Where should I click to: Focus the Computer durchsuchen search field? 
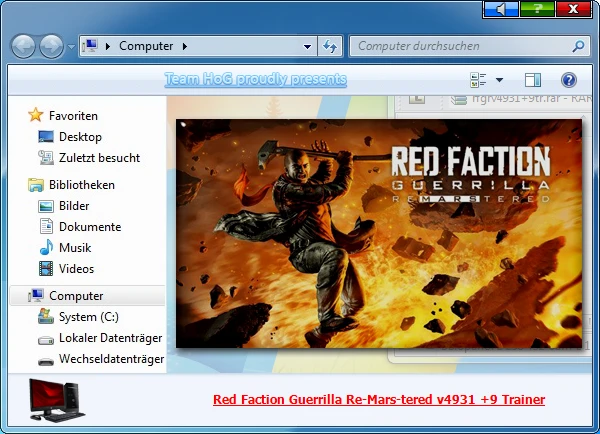(470, 46)
